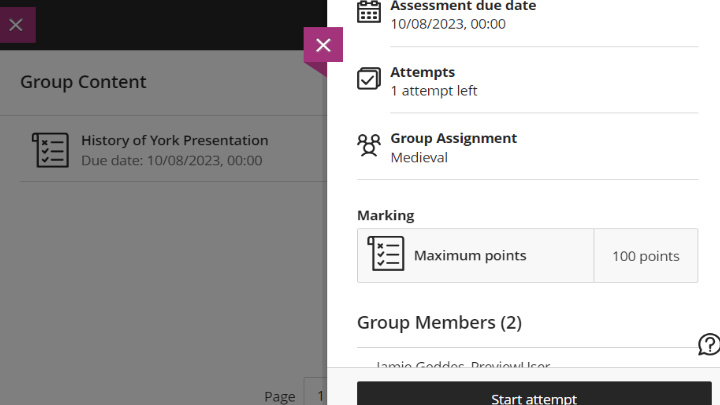Click the Medieval group name

(x=419, y=157)
